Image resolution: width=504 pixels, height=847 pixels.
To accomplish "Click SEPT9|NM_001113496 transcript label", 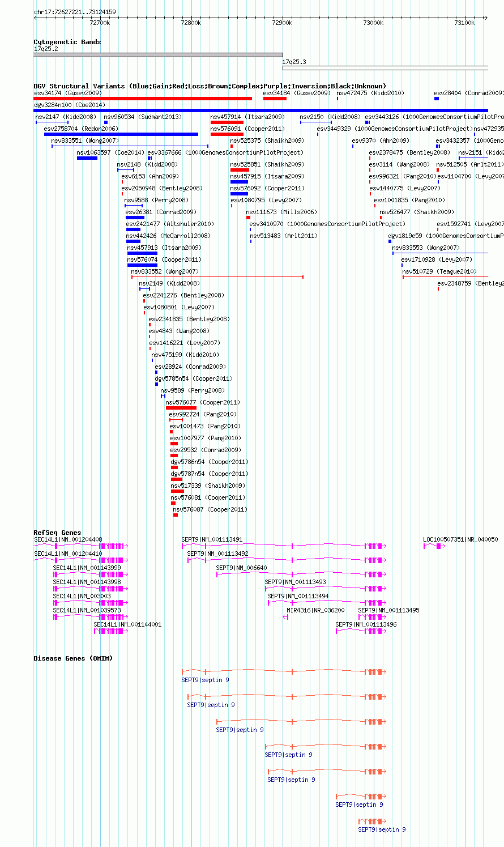I will pos(366,624).
